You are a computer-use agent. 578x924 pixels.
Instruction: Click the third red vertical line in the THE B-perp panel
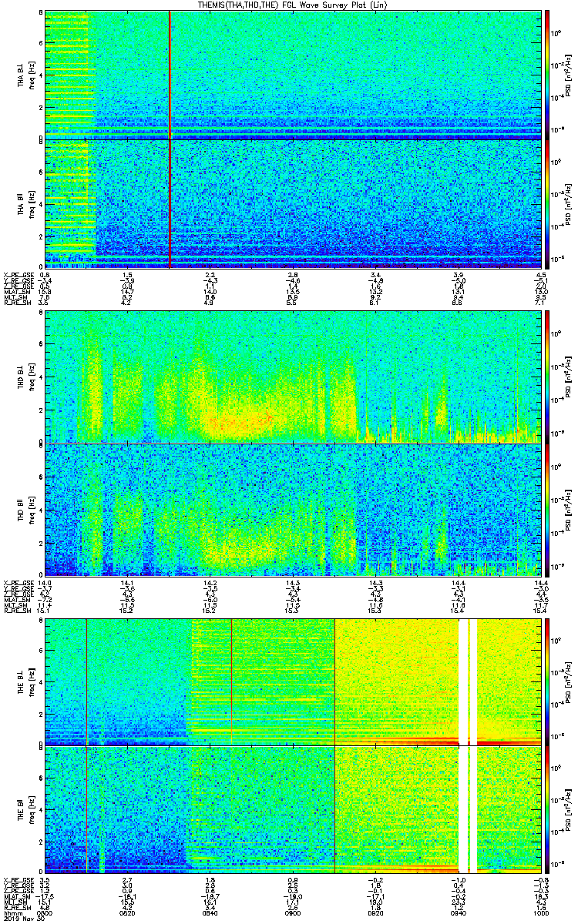tap(334, 681)
